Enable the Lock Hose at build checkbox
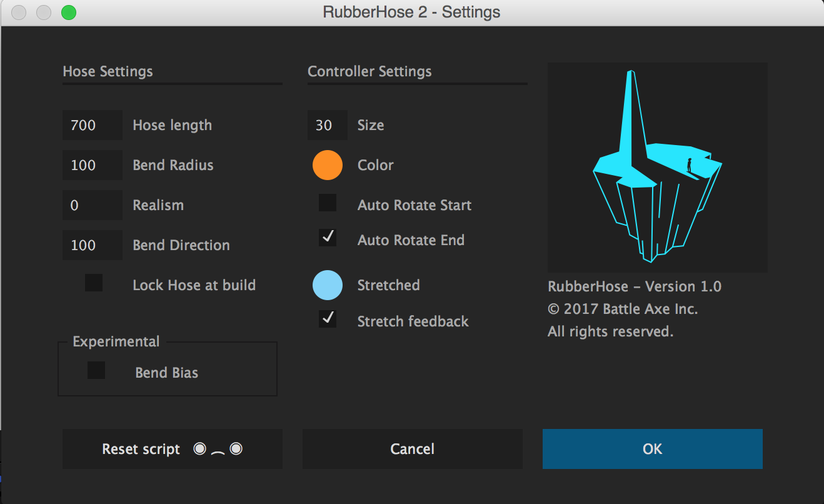The width and height of the screenshot is (824, 504). coord(94,283)
